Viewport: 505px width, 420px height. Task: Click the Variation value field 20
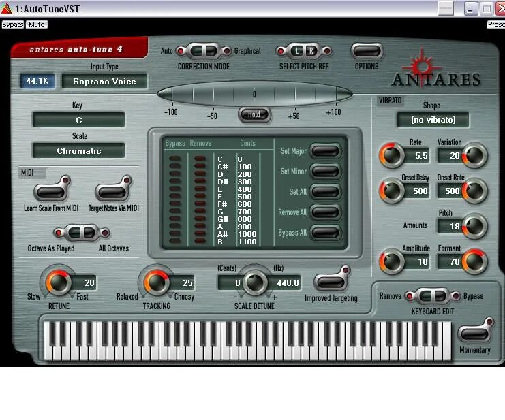(450, 156)
